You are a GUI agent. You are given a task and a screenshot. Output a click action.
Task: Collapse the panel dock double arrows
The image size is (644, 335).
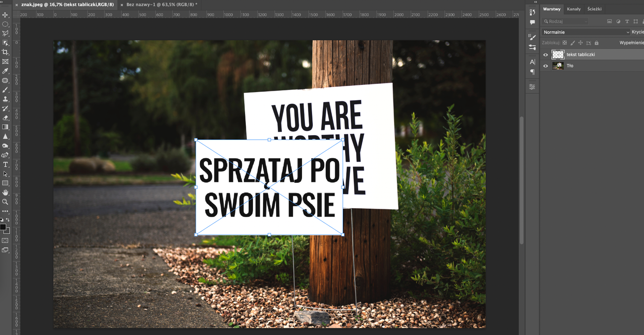[536, 2]
